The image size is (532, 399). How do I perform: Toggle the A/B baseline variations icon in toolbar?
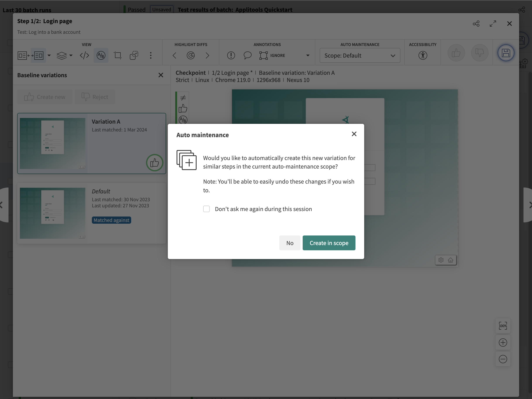(101, 56)
